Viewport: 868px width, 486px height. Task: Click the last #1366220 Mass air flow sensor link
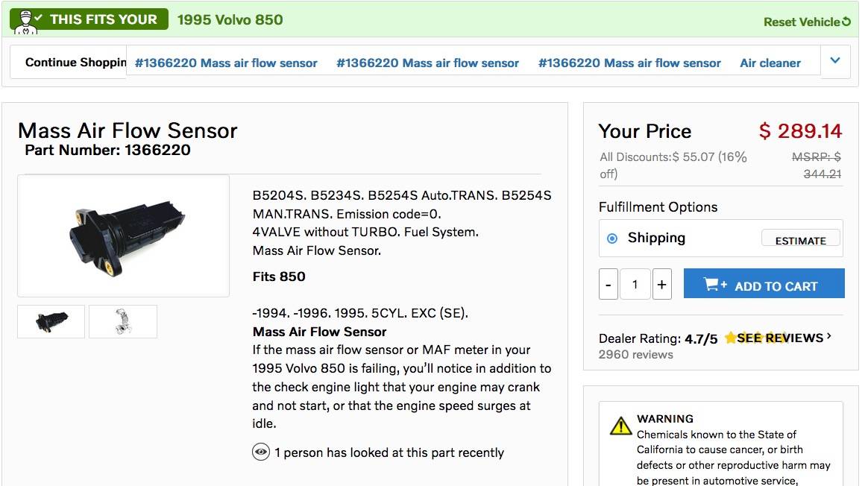tap(629, 63)
